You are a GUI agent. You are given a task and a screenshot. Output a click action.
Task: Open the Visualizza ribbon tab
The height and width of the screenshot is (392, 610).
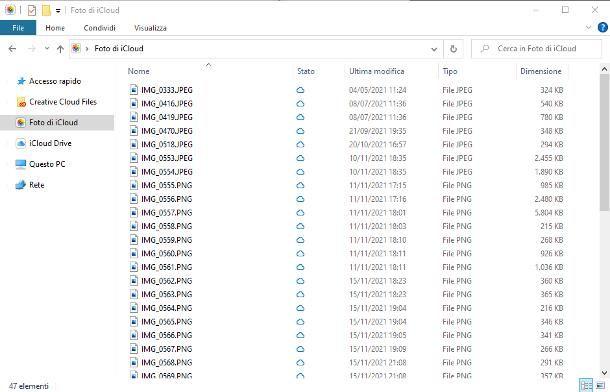pyautogui.click(x=150, y=28)
